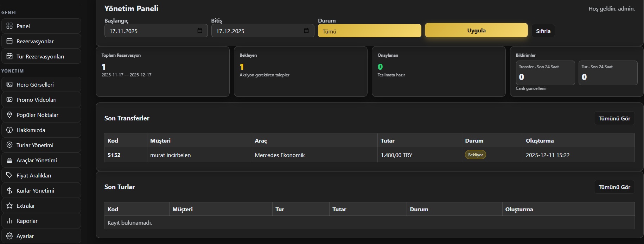Image resolution: width=644 pixels, height=244 pixels.
Task: Click the Popüler Noktalar map pin icon
Action: click(x=9, y=115)
